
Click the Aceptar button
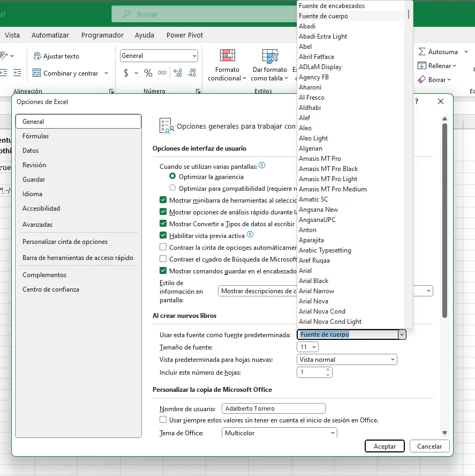384,446
